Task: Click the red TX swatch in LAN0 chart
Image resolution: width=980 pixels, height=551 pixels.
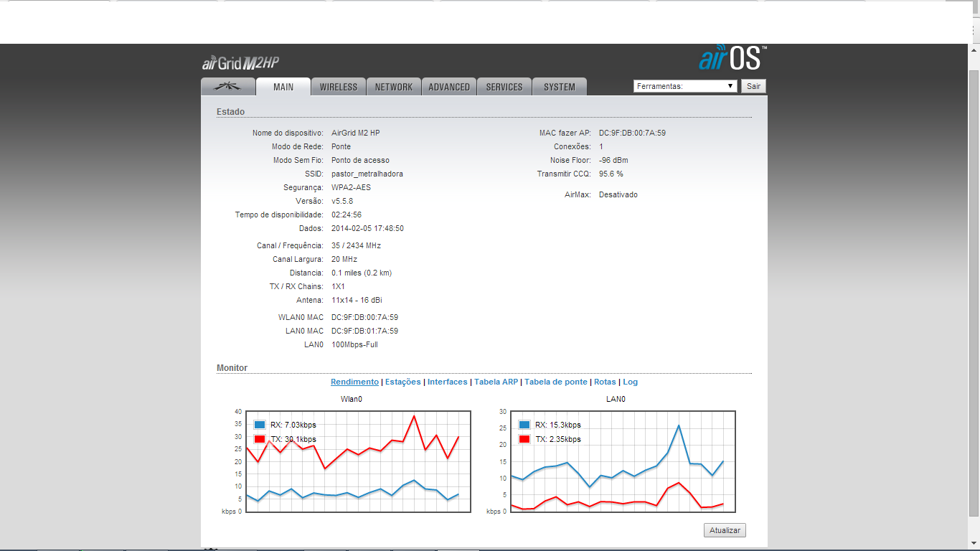Action: (524, 439)
